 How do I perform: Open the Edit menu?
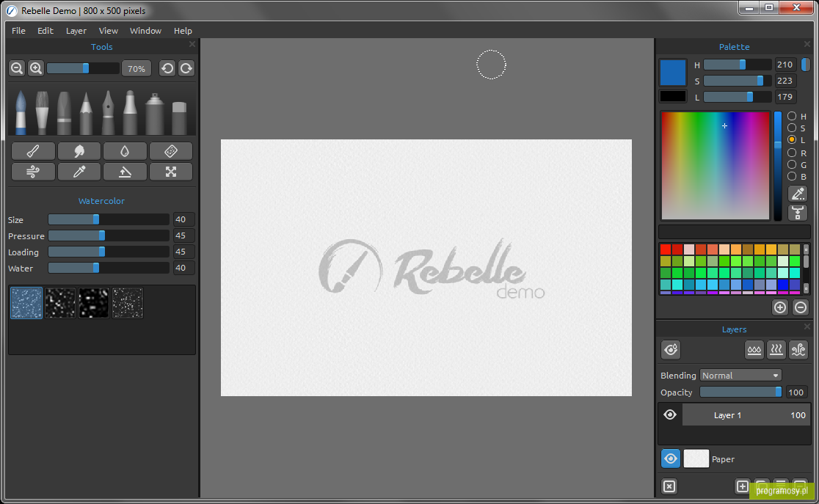45,31
